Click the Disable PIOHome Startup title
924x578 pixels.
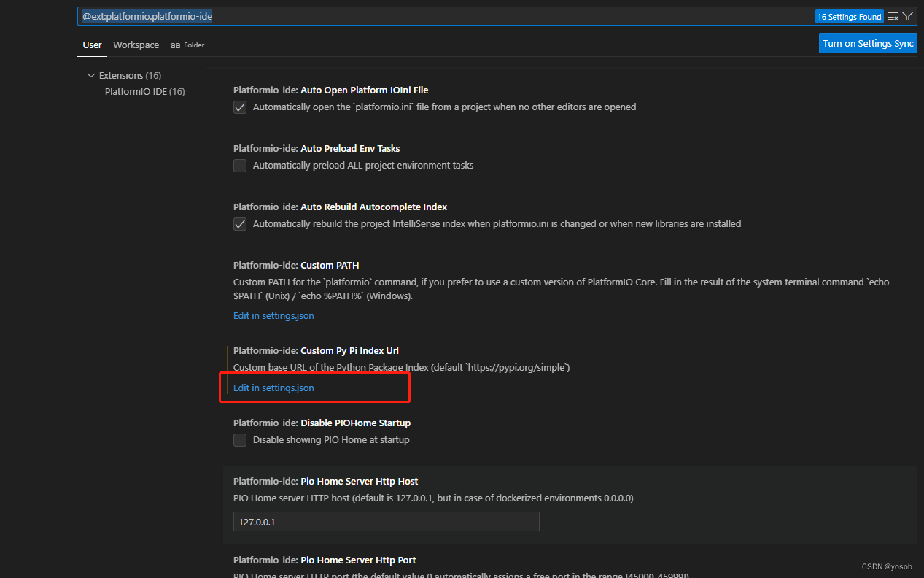pos(322,423)
